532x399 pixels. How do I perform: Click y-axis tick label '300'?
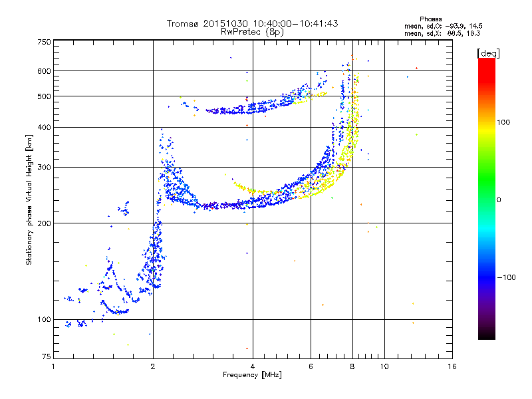point(44,167)
